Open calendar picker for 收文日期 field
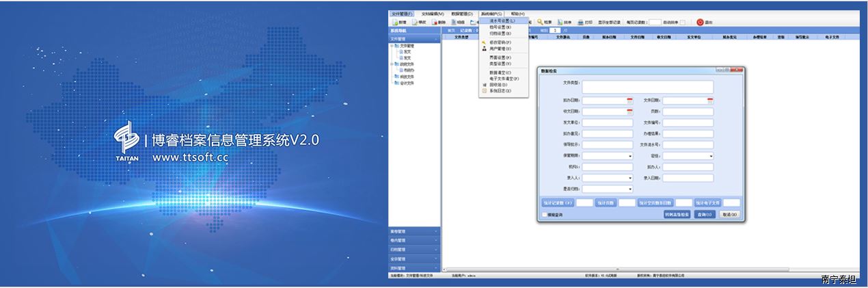The image size is (868, 288). click(629, 112)
